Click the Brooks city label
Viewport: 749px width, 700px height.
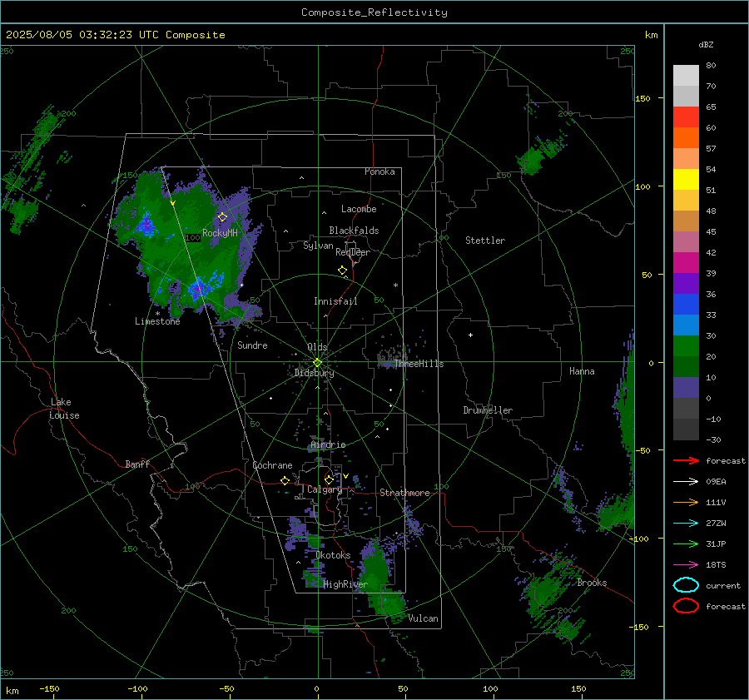(x=592, y=583)
